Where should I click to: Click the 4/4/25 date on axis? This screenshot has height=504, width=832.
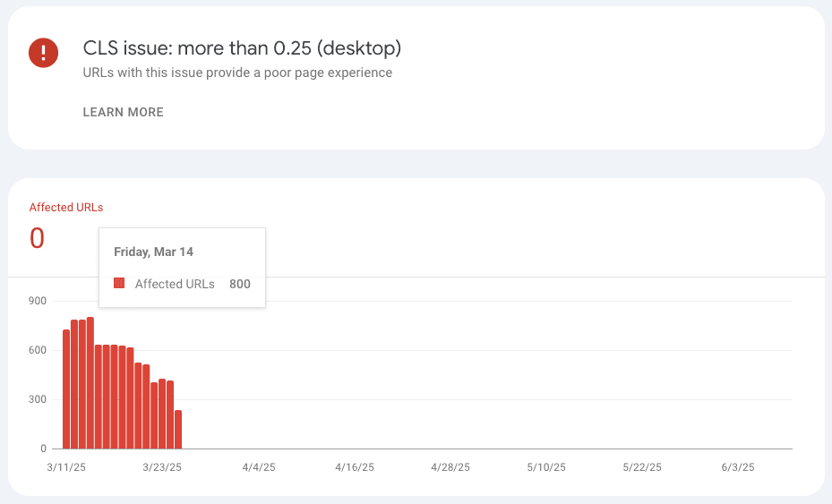click(x=258, y=467)
